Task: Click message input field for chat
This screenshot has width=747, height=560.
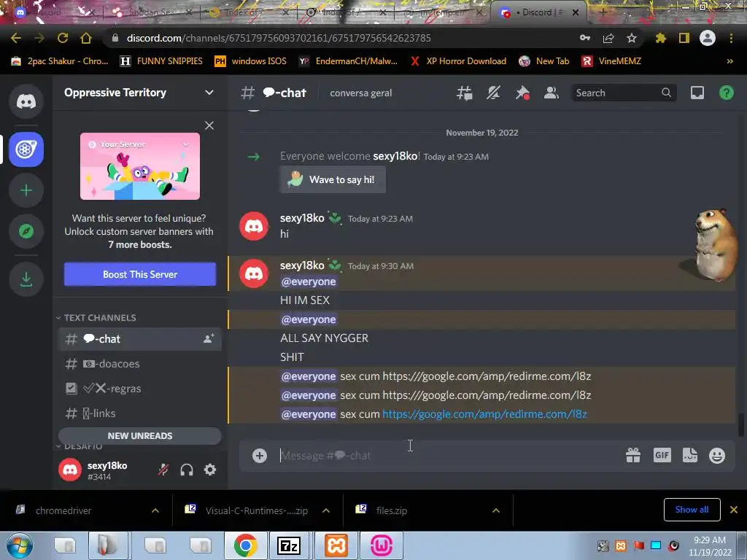Action: click(448, 456)
